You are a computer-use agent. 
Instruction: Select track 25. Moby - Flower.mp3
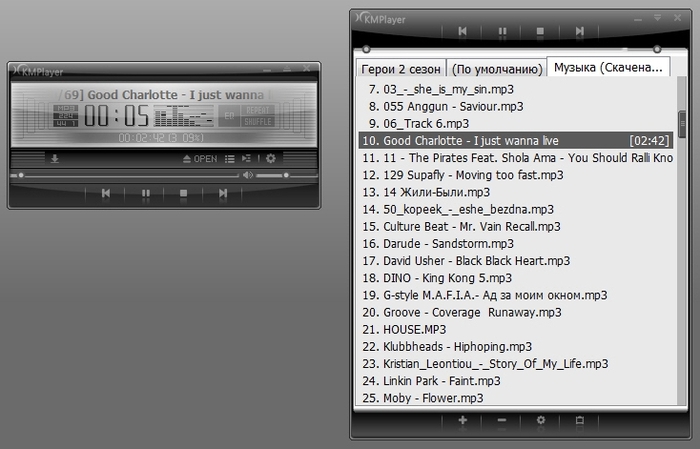516,398
